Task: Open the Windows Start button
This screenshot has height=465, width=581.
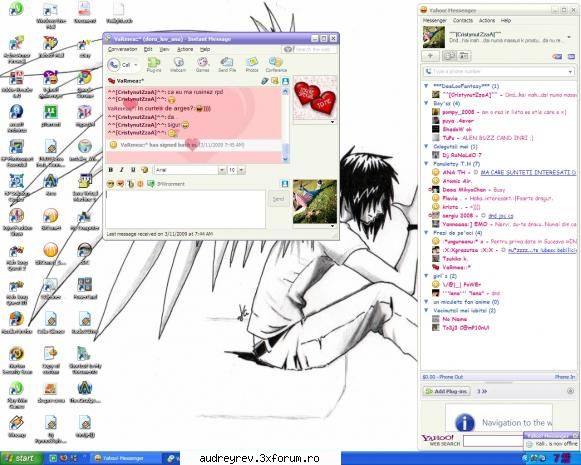Action: click(x=21, y=458)
